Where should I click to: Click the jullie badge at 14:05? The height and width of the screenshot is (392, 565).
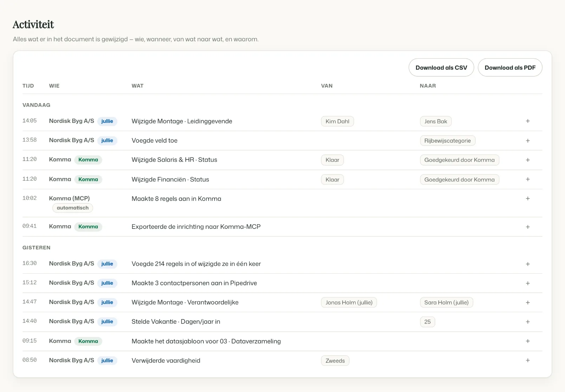pos(107,121)
